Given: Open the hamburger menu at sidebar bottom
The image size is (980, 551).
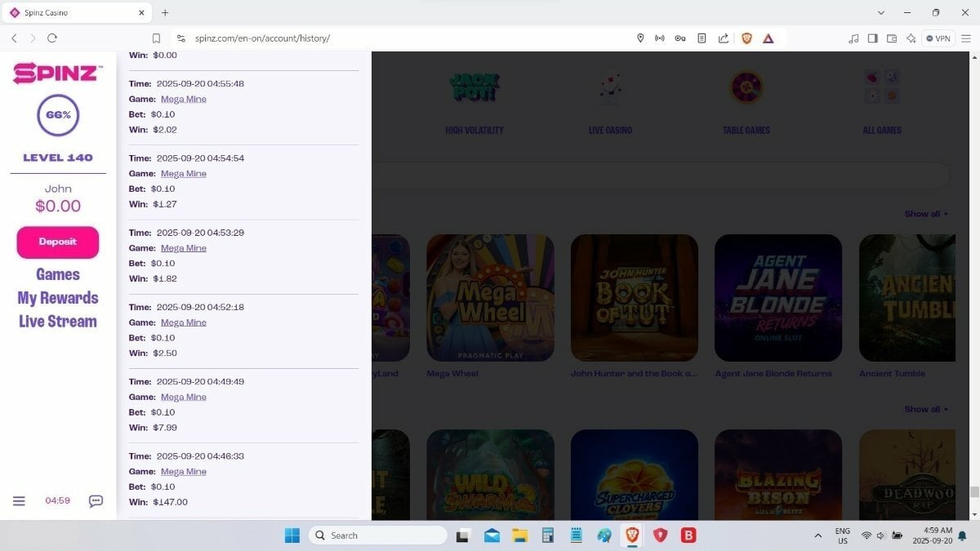Looking at the screenshot, I should tap(19, 501).
